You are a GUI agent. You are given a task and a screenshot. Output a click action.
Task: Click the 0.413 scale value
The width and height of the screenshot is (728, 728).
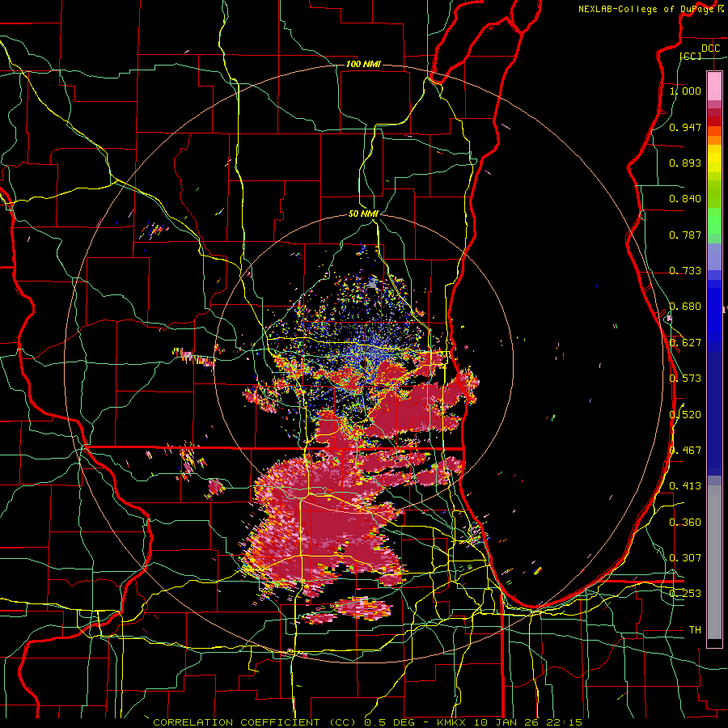(685, 486)
